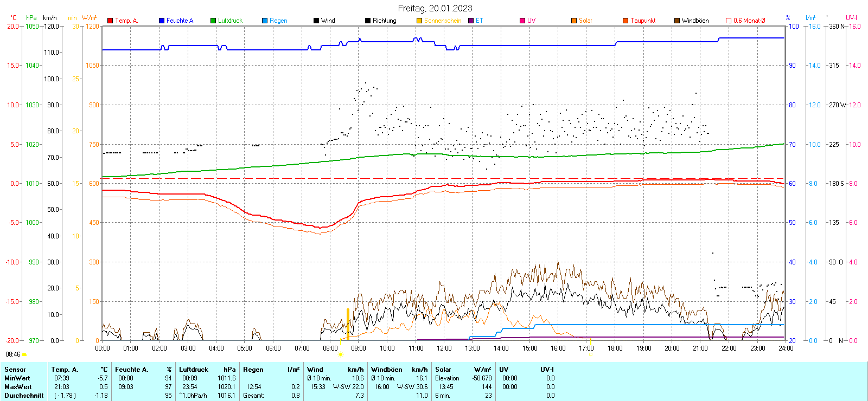Click the purple ET legend square
This screenshot has height=401, width=868.
pyautogui.click(x=471, y=21)
